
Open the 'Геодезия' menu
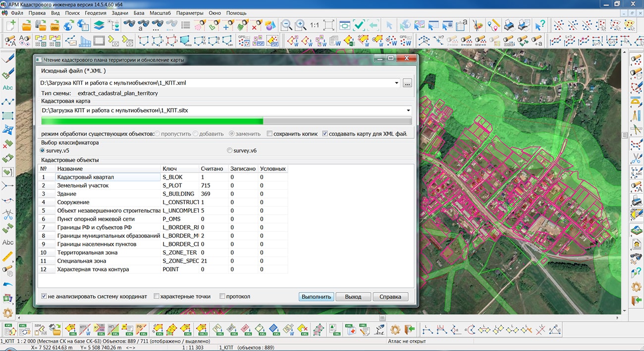coord(96,13)
